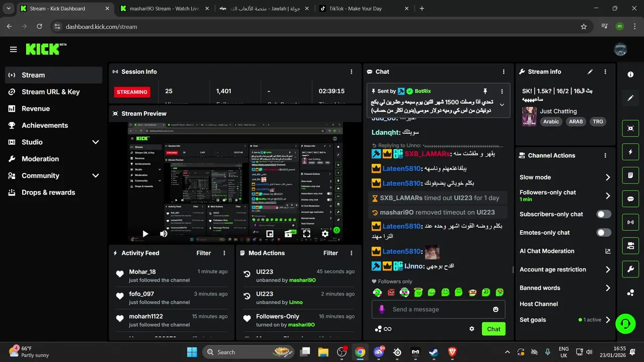
Task: Select the halo emote in quick emotes
Action: coord(418,292)
